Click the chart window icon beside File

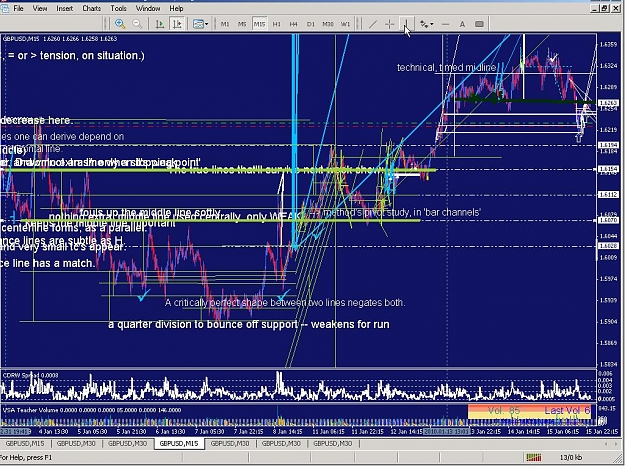click(4, 8)
